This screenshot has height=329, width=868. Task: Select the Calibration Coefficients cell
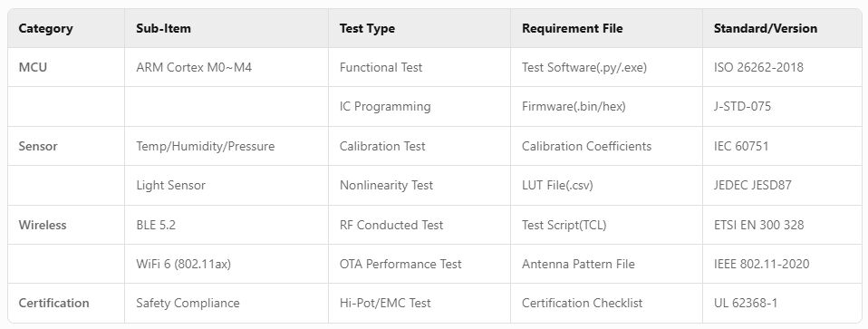pyautogui.click(x=606, y=146)
